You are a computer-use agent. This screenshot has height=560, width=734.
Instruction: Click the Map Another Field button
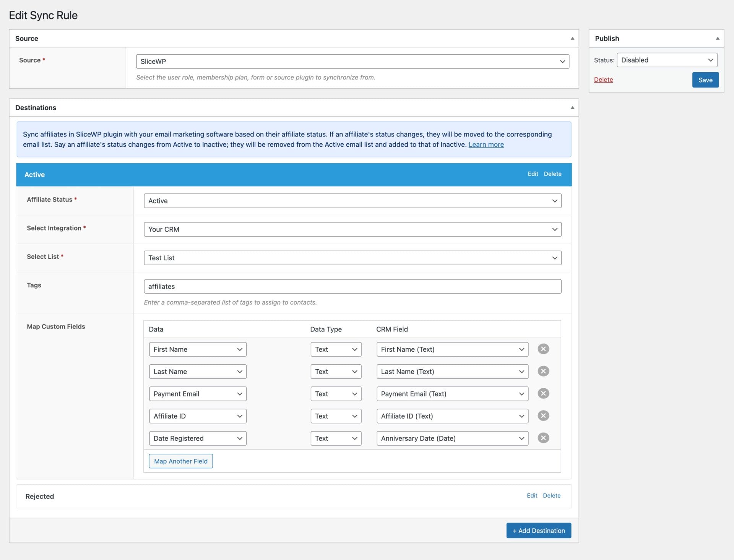pyautogui.click(x=180, y=461)
